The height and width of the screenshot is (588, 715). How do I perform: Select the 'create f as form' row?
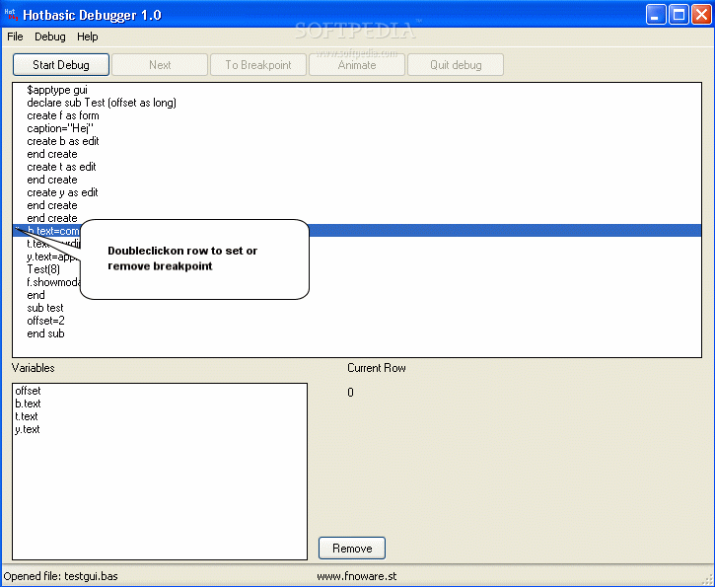(357, 115)
